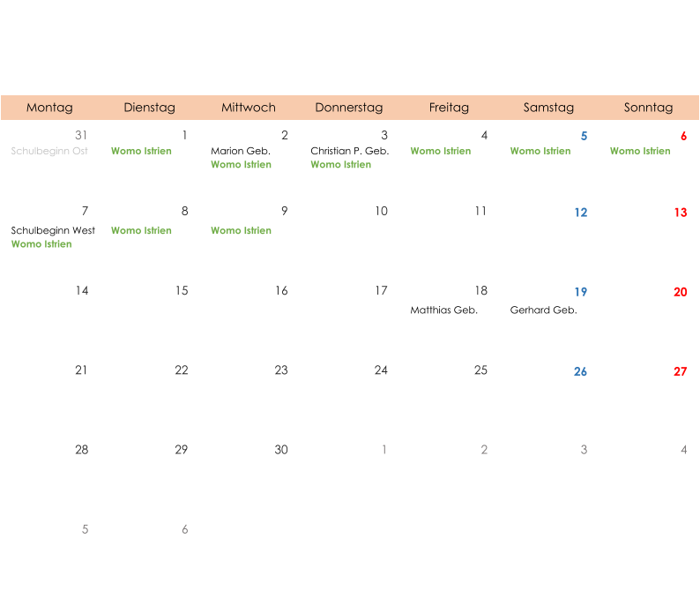This screenshot has width=700, height=598.
Task: Select the blue date 19
Action: point(580,292)
